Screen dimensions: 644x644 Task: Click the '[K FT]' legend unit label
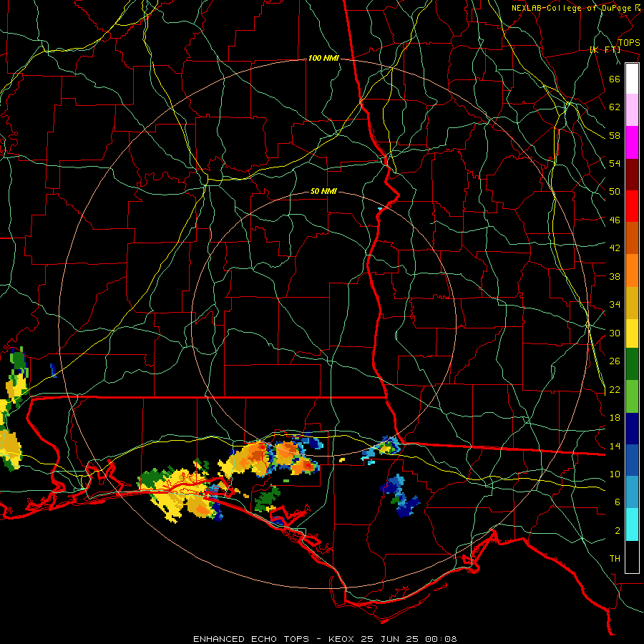click(x=605, y=49)
